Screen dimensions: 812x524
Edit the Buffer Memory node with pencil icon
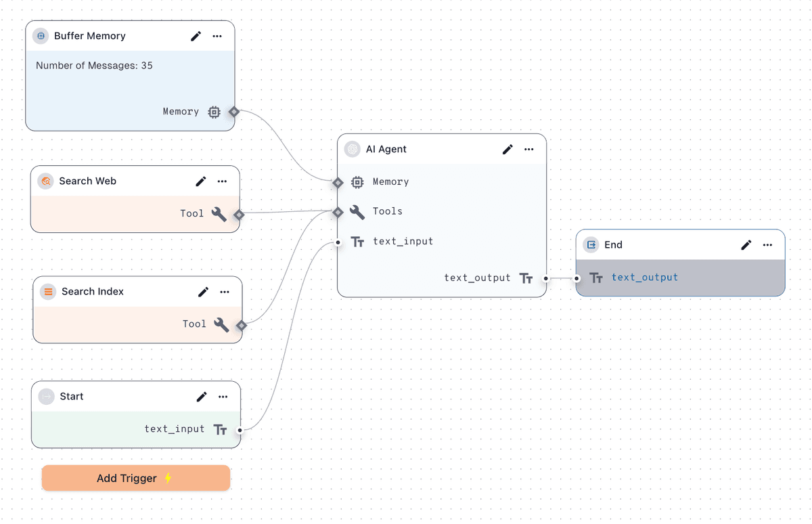point(196,36)
